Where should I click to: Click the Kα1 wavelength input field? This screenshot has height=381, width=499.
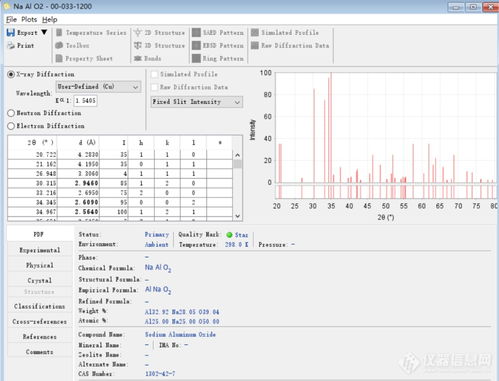(x=85, y=100)
